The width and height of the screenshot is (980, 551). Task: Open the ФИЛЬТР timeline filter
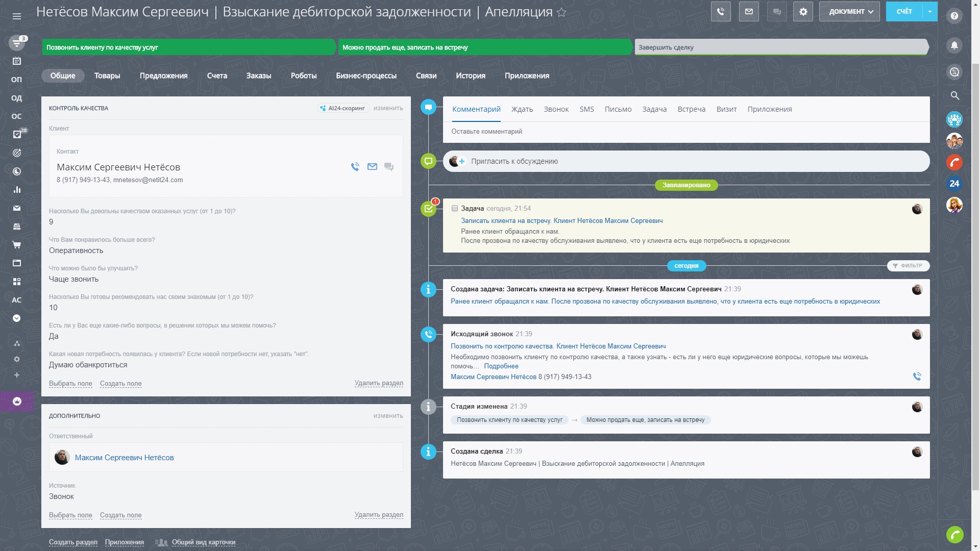(x=908, y=265)
